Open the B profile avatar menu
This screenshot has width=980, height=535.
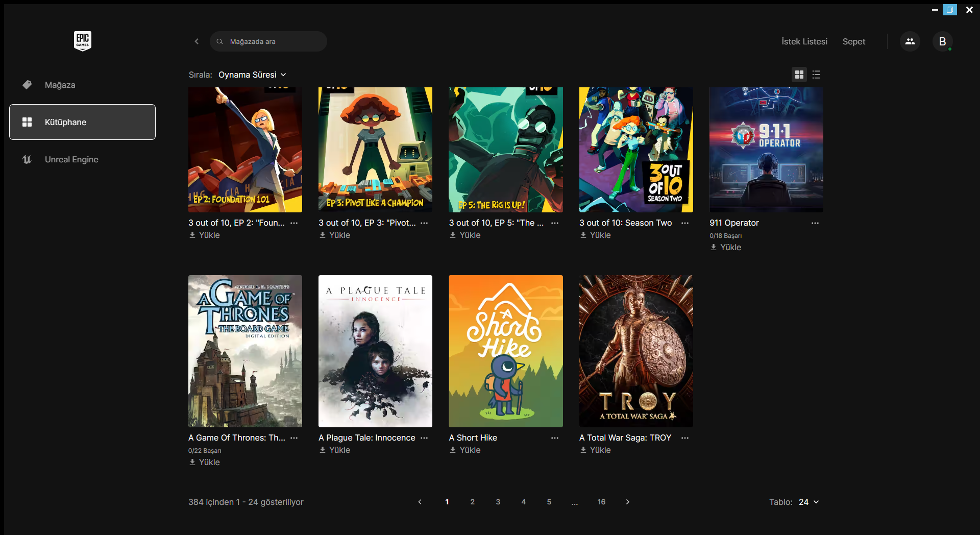[x=943, y=41]
